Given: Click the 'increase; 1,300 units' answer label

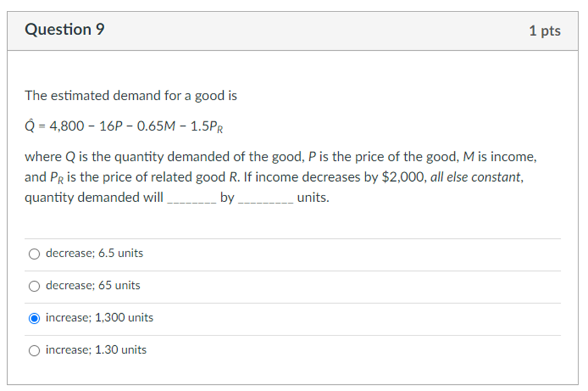Looking at the screenshot, I should tap(100, 317).
